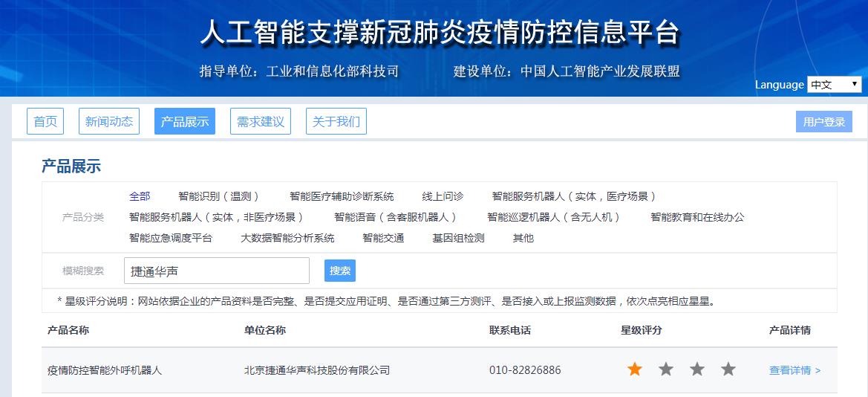This screenshot has width=868, height=397.
Task: Filter by 智能交通 category
Action: [383, 238]
